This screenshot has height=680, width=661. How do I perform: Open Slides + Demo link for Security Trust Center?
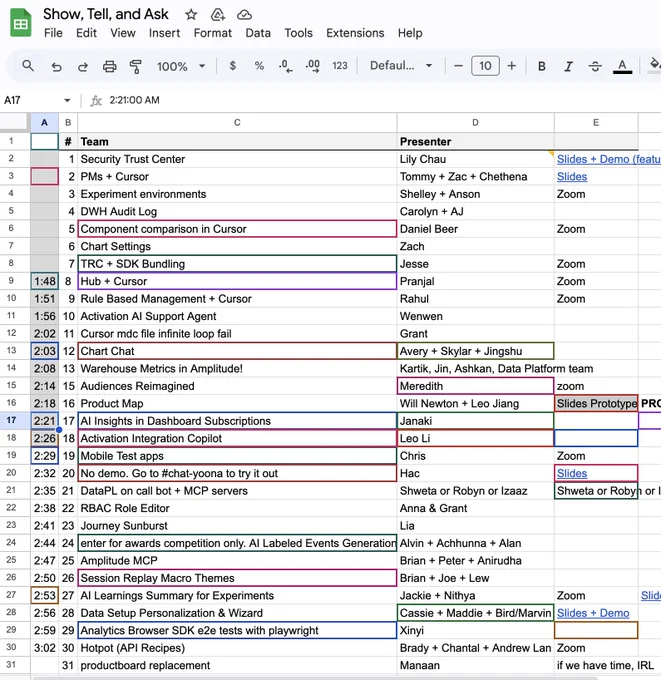click(x=608, y=159)
